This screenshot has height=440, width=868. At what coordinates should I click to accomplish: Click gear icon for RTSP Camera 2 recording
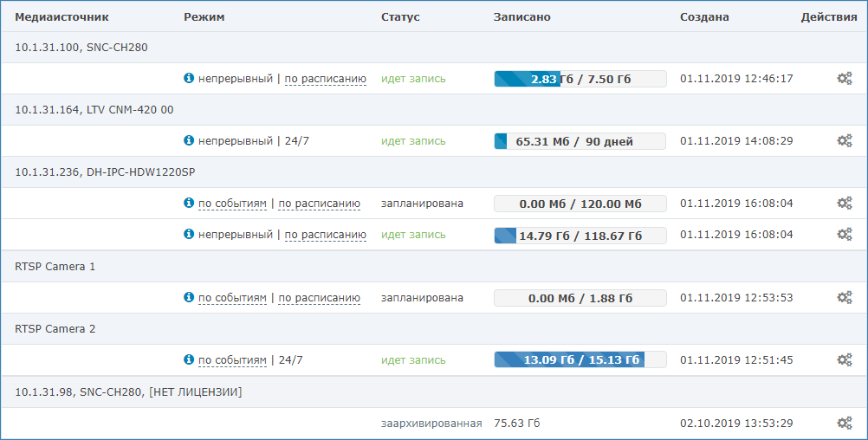pos(844,360)
